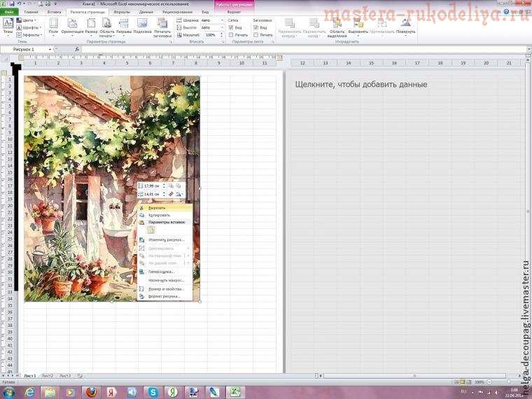Viewport: 532px width, 399px height.
Task: Open the Файл tab
Action: (x=9, y=12)
